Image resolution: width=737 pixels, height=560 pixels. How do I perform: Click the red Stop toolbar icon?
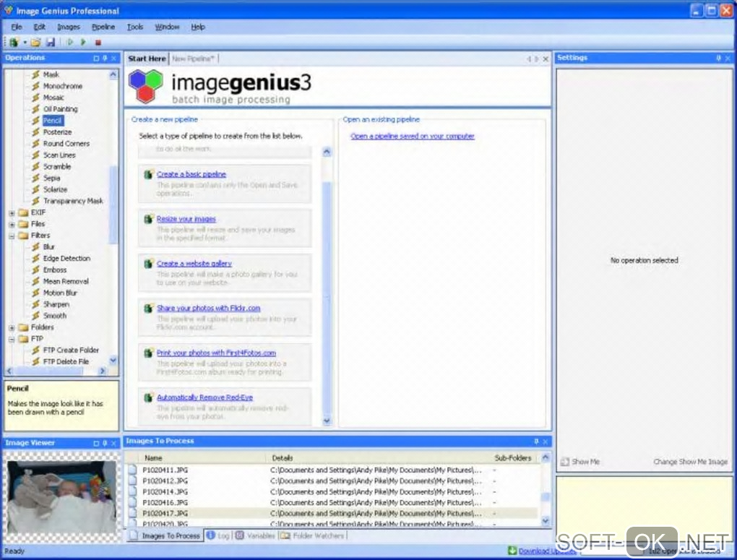98,43
